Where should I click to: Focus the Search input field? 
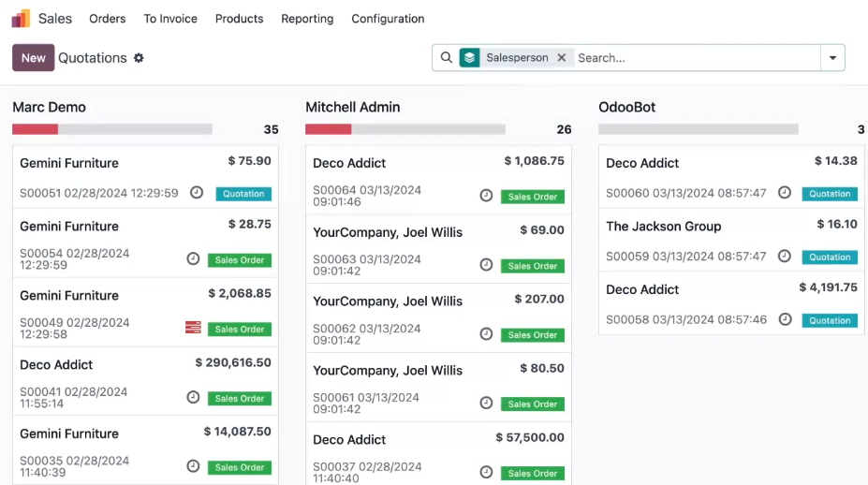[x=697, y=57]
